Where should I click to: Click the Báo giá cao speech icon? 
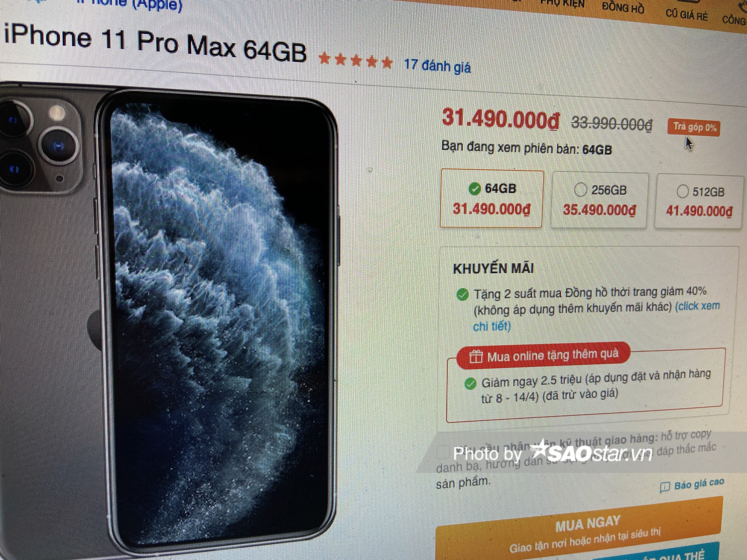pos(664,487)
